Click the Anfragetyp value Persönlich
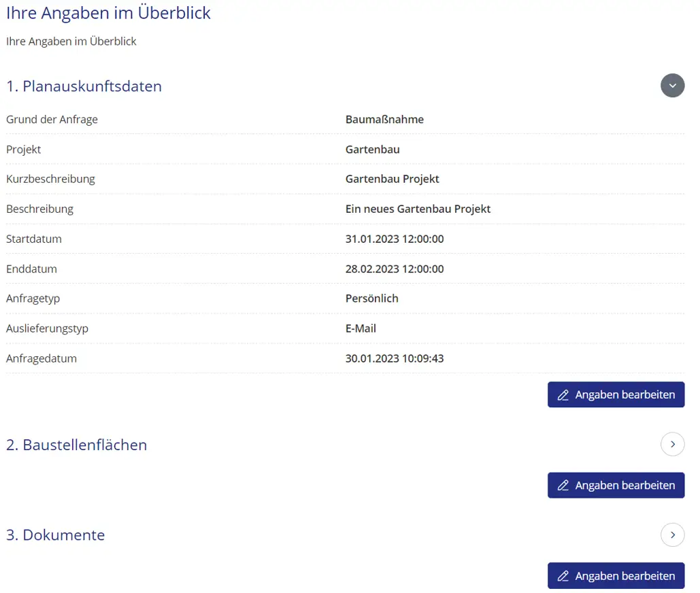 pyautogui.click(x=372, y=298)
